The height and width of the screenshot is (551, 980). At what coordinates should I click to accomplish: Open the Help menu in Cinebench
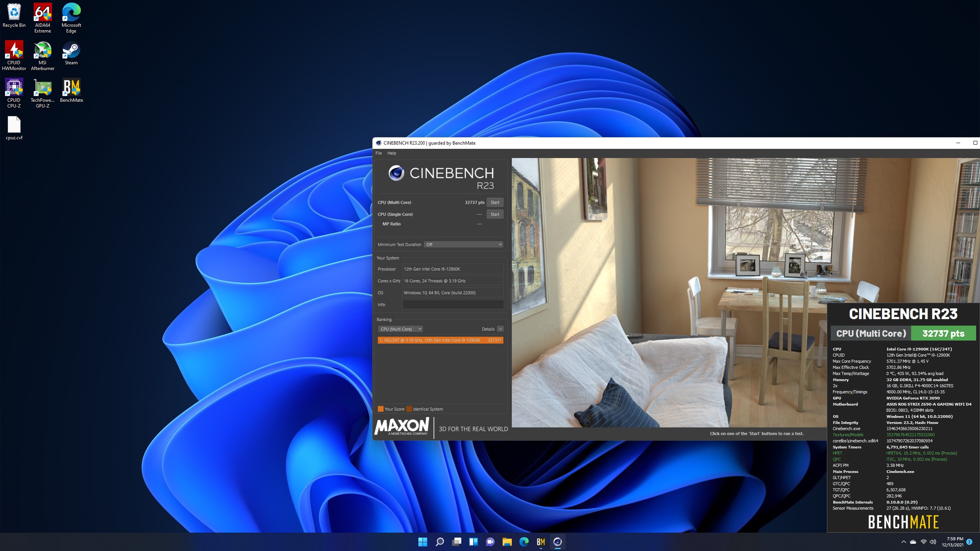click(391, 153)
